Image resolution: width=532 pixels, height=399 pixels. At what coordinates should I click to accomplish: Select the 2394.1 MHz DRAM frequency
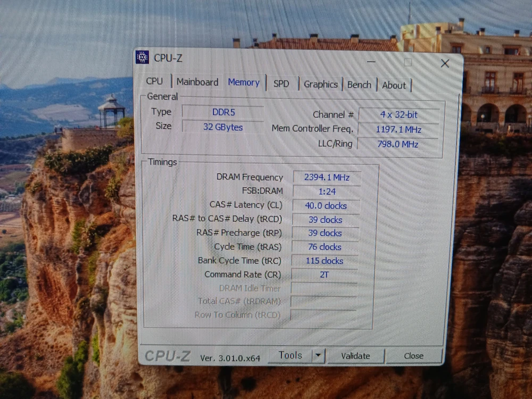tap(327, 177)
